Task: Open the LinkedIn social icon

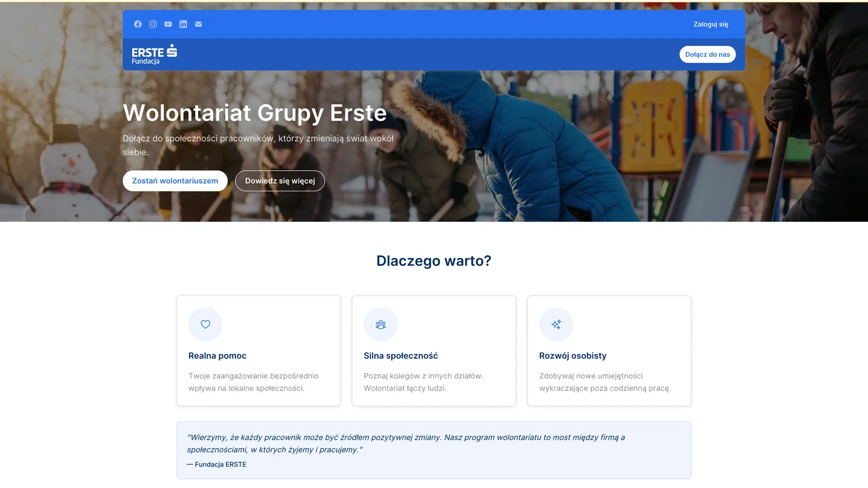Action: pyautogui.click(x=183, y=24)
